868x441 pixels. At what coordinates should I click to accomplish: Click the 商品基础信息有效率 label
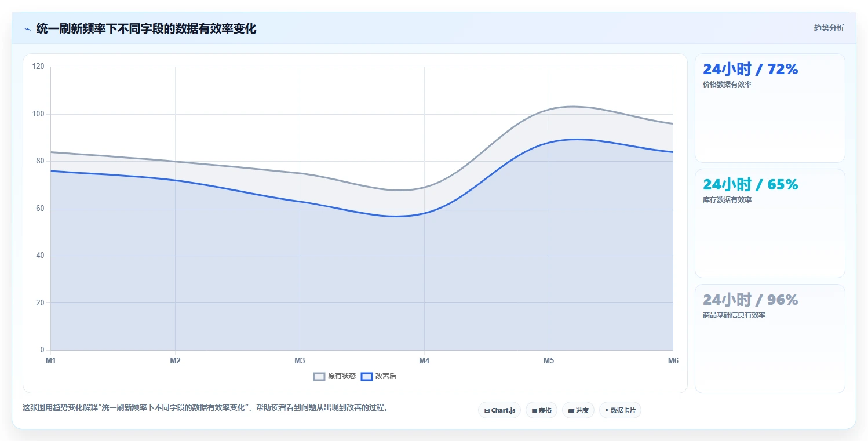[x=734, y=315]
